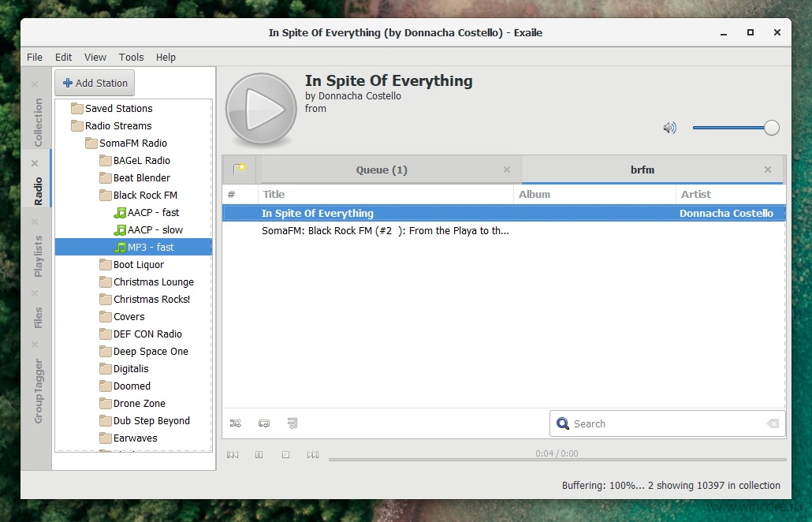The height and width of the screenshot is (522, 812).
Task: Stop playback with the stop button
Action: coord(285,455)
